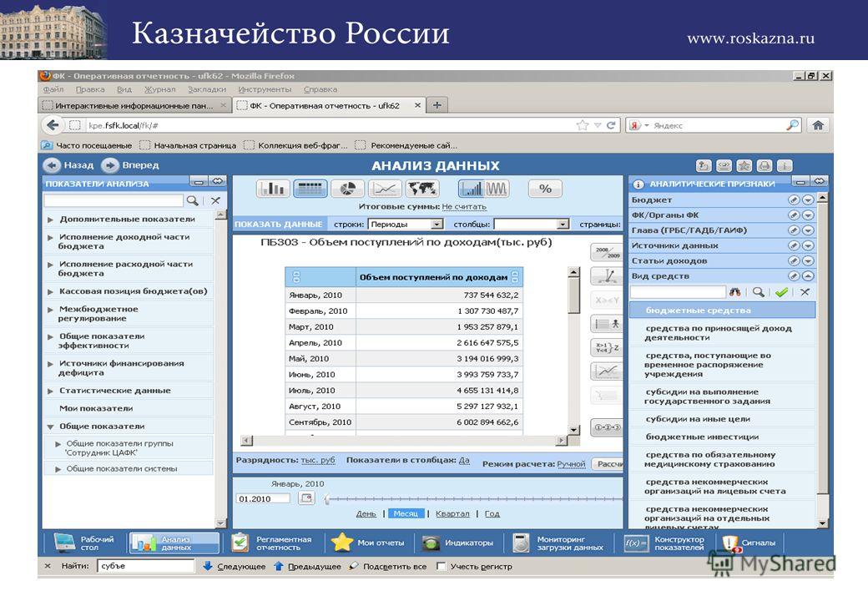Select the Месяц period granularity
This screenshot has width=868, height=601.
click(x=406, y=513)
